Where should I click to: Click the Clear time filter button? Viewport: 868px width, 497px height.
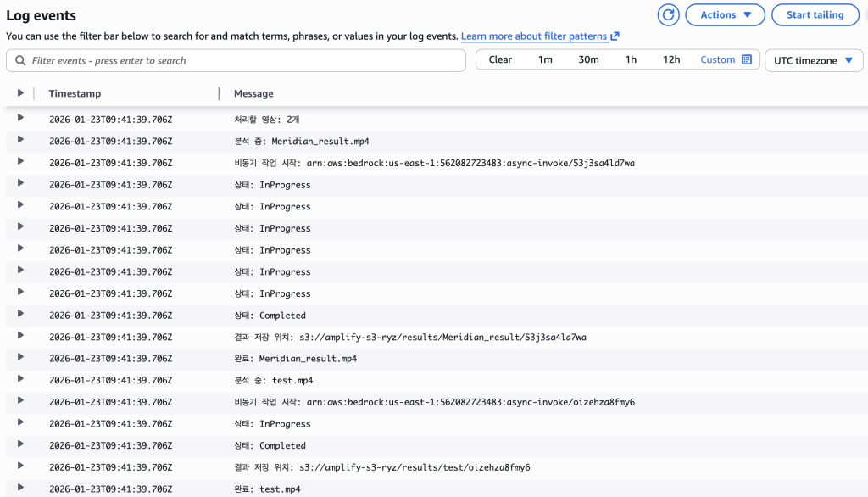click(x=500, y=59)
